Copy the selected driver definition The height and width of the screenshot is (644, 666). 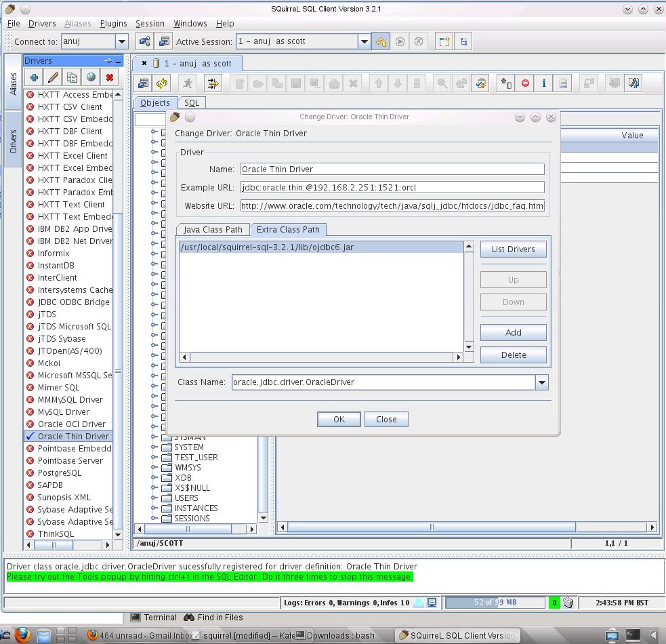click(x=72, y=77)
